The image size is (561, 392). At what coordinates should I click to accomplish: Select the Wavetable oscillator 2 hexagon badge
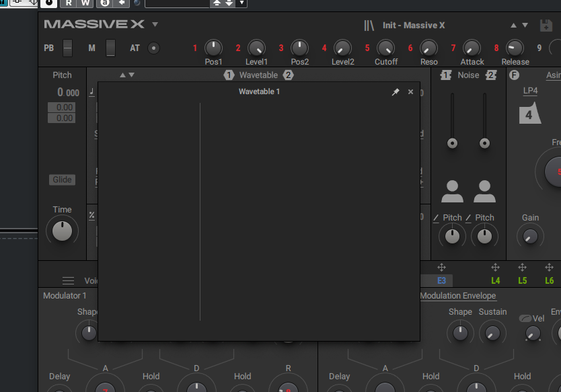pyautogui.click(x=288, y=75)
